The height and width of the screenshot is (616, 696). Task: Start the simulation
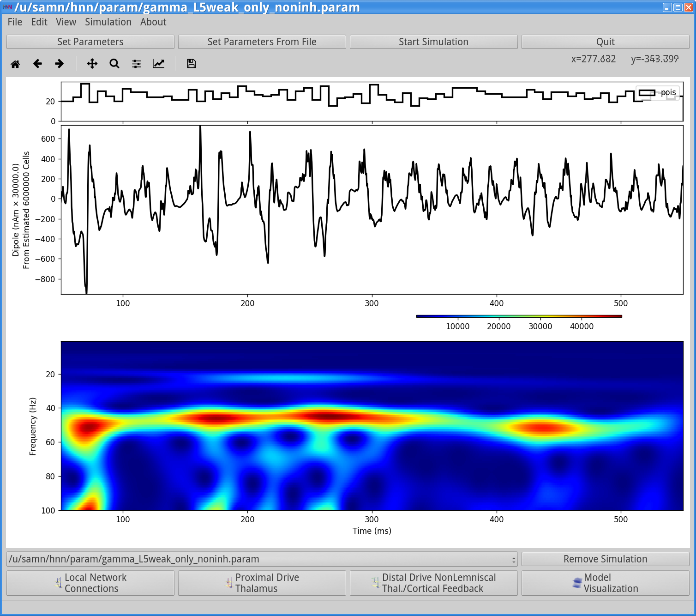pyautogui.click(x=434, y=42)
